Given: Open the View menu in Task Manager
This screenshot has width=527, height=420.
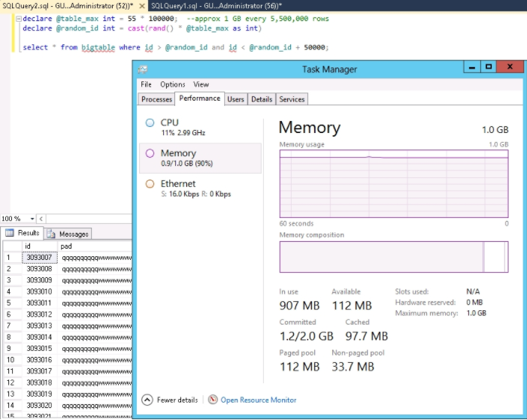Looking at the screenshot, I should (201, 85).
